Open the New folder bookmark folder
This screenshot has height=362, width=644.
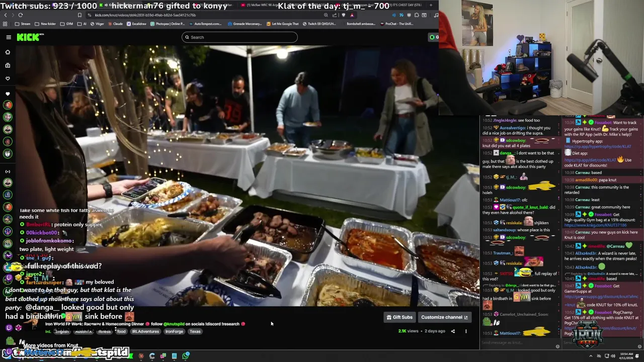point(45,24)
